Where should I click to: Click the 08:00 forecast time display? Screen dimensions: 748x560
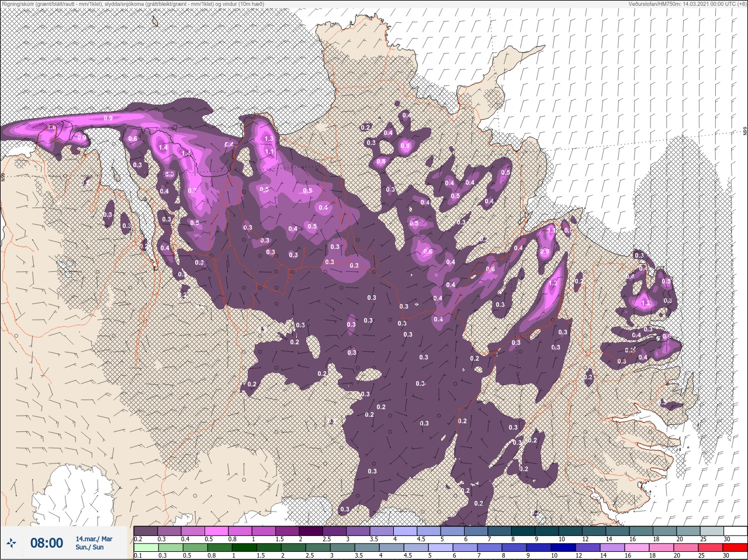click(47, 544)
